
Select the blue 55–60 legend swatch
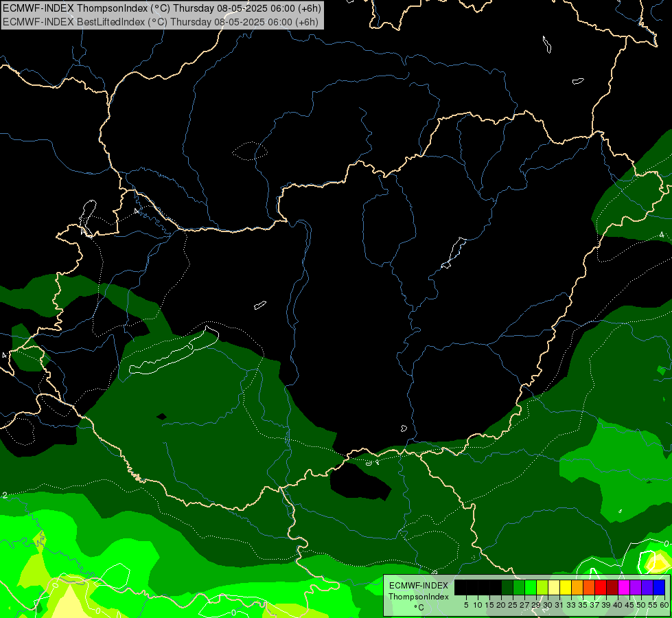click(659, 587)
